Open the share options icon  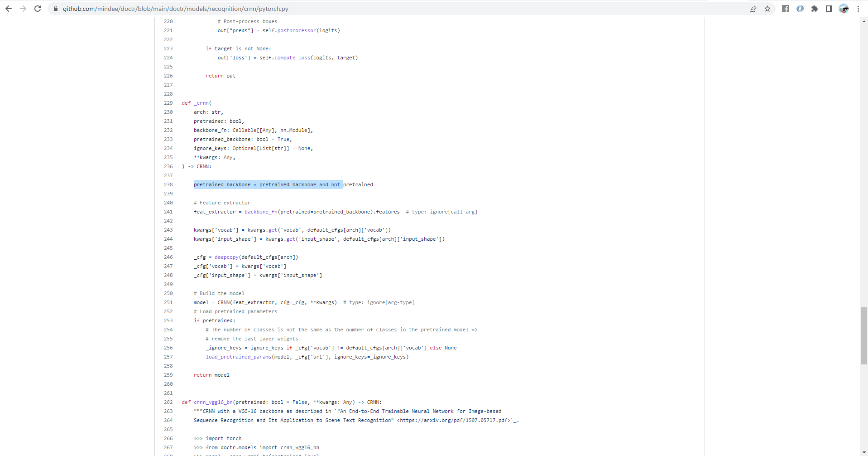[x=753, y=8]
